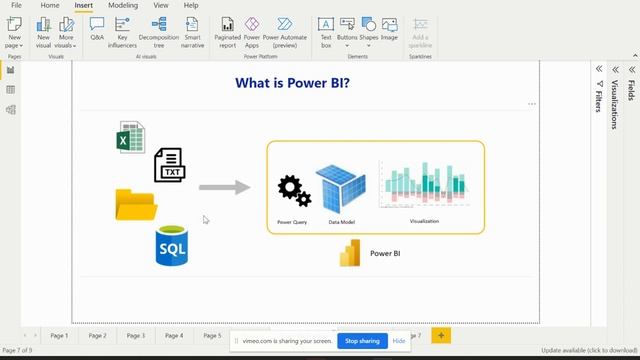Switch to Model view in sidebar

(x=11, y=109)
